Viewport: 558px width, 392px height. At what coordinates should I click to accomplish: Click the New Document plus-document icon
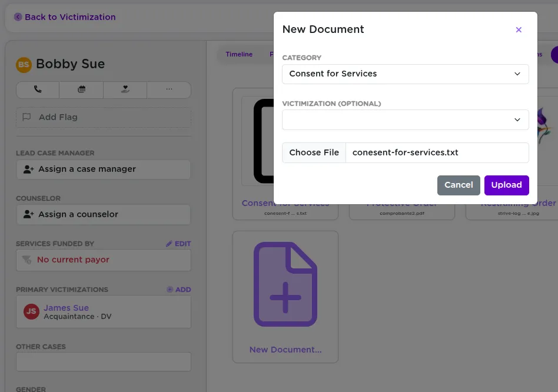[285, 284]
